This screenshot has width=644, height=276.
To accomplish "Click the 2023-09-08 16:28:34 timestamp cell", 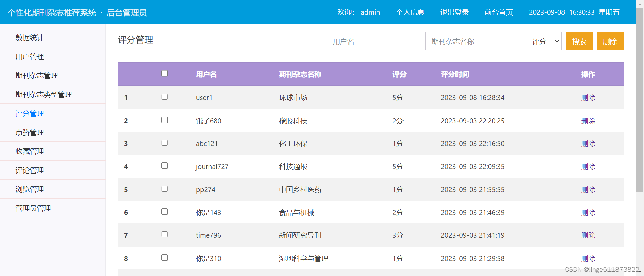I will pyautogui.click(x=473, y=98).
